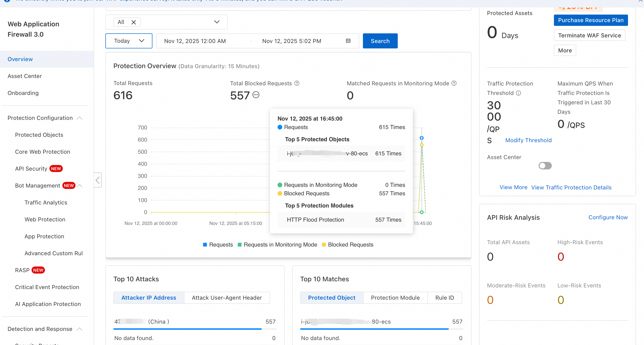This screenshot has height=345, width=644.
Task: Click the calendar icon in date range
Action: 348,41
